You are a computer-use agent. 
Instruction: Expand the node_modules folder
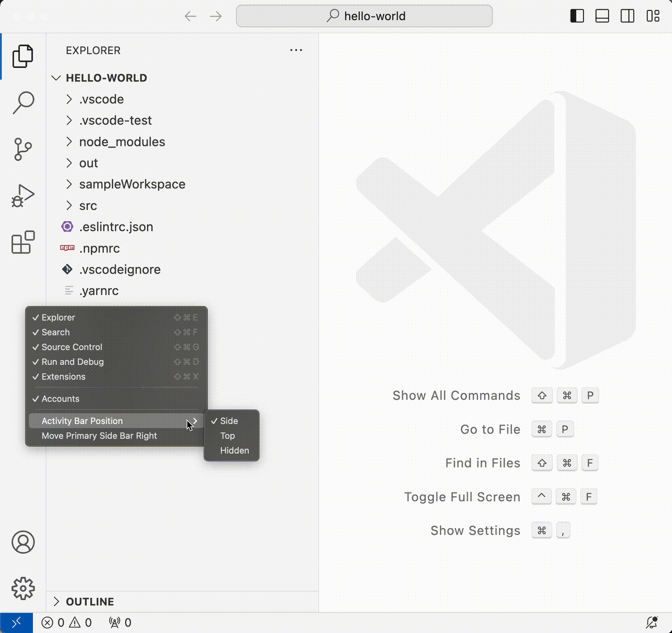[x=122, y=141]
